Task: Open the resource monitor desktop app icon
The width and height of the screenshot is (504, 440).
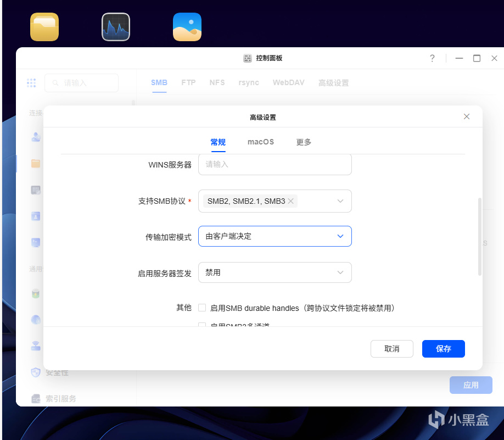Action: click(x=116, y=27)
